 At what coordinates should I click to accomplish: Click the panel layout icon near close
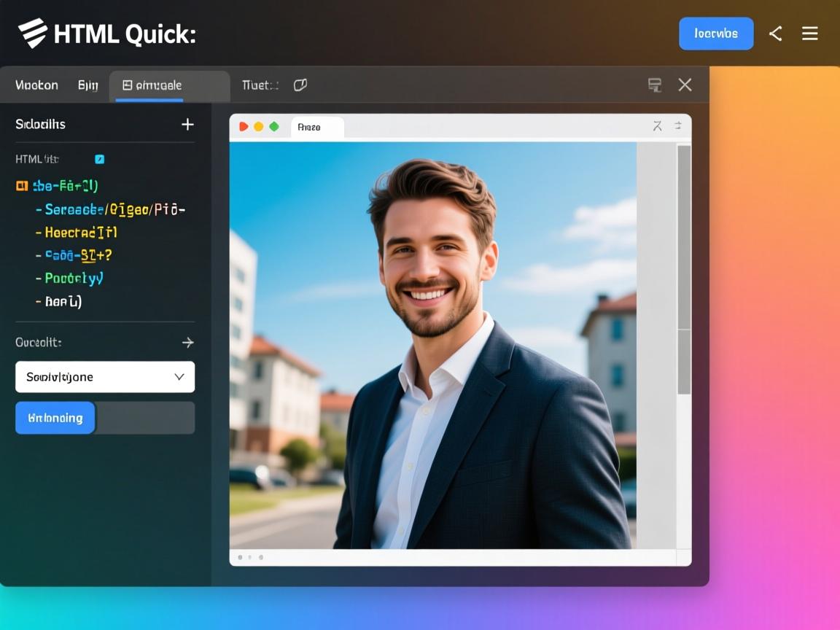pyautogui.click(x=655, y=85)
